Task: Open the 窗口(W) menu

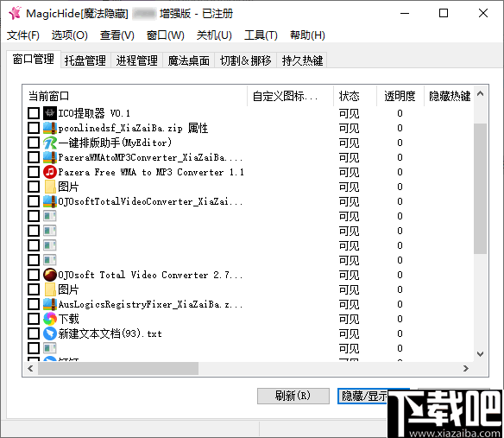Action: pyautogui.click(x=165, y=35)
